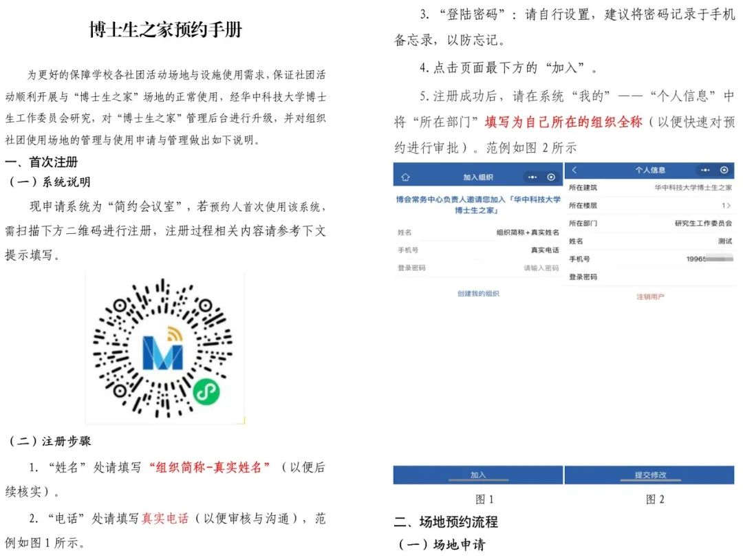This screenshot has height=560, width=743.
Task: Click the 创建我的组织 link
Action: pyautogui.click(x=478, y=294)
